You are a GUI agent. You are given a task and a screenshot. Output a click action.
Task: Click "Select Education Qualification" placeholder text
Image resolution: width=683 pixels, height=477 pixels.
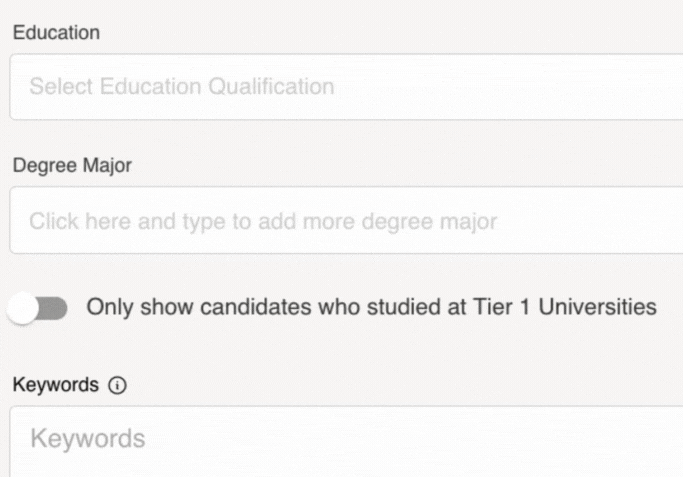(x=181, y=87)
